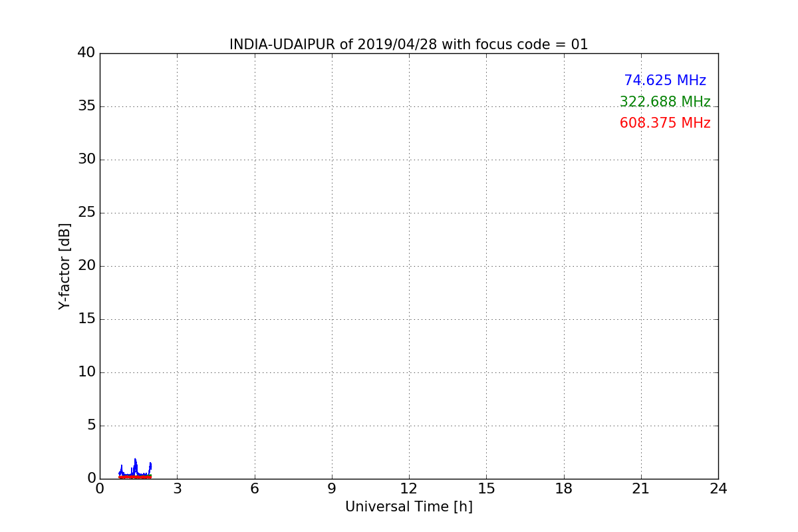Viewport: 798px width, 532px height.
Task: Click the x-axis tick label 12
Action: tap(409, 489)
